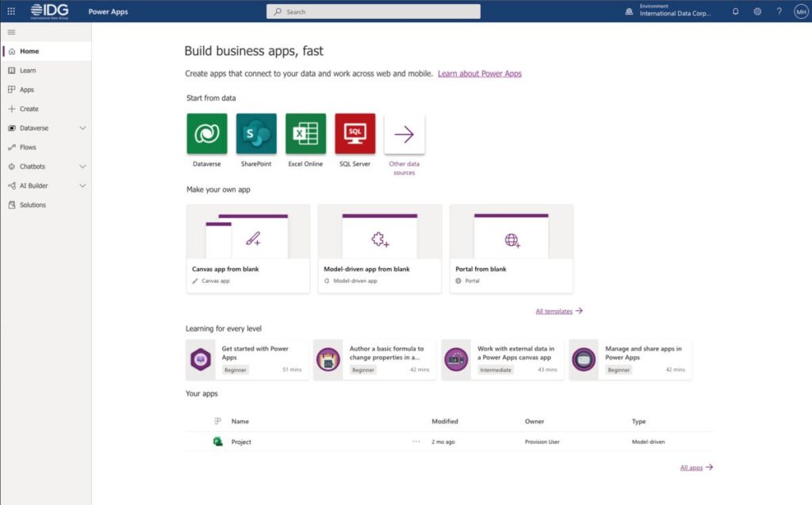Collapse the left navigation hamburger menu

(x=11, y=33)
